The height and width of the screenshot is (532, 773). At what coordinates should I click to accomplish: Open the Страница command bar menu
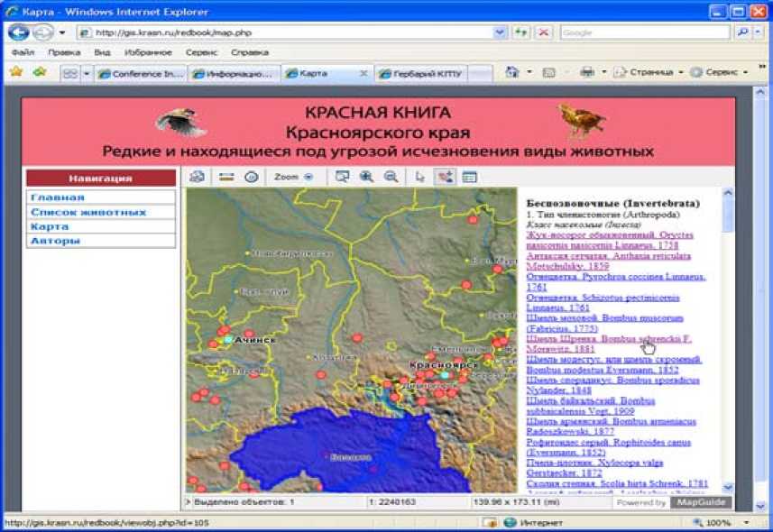(648, 72)
